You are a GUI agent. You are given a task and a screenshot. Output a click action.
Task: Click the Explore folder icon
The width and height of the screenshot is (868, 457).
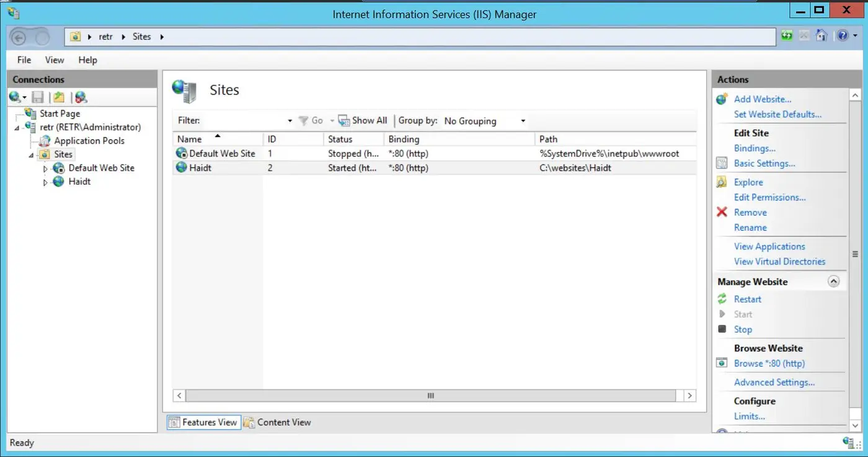722,182
